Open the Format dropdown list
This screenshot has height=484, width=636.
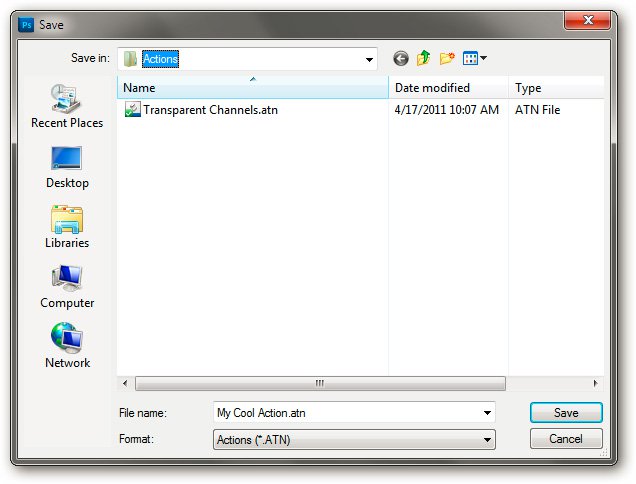tap(487, 439)
